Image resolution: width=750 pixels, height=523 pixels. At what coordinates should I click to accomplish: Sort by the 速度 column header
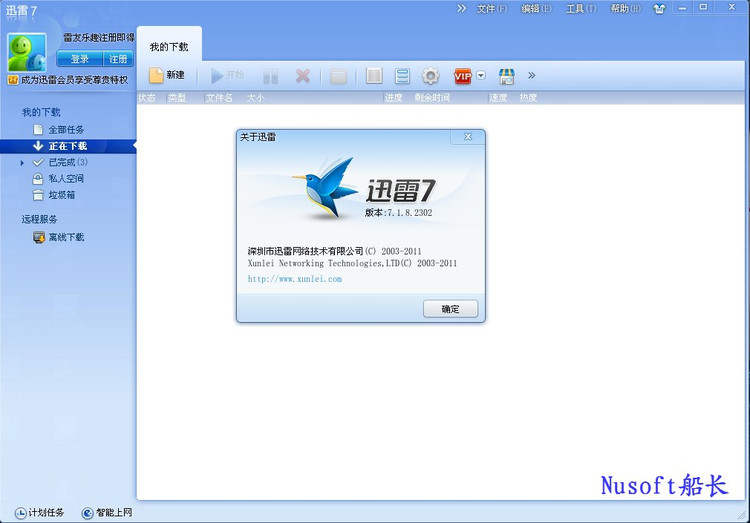coord(498,98)
